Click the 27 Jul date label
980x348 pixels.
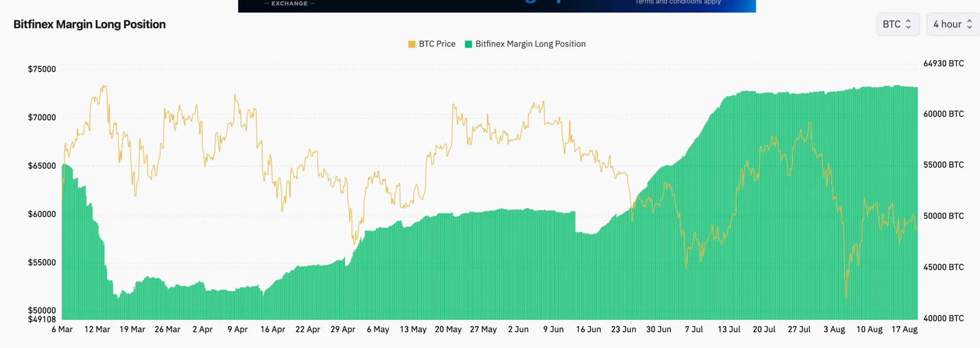(x=799, y=329)
